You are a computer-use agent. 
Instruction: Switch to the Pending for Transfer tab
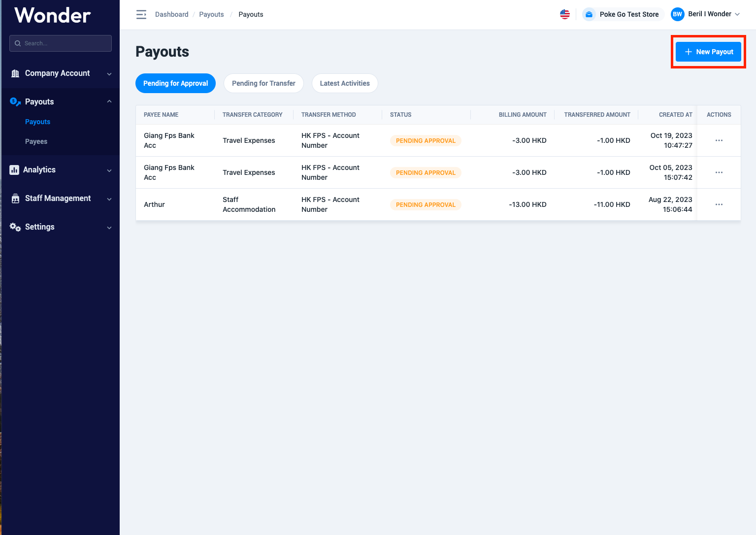(x=263, y=83)
